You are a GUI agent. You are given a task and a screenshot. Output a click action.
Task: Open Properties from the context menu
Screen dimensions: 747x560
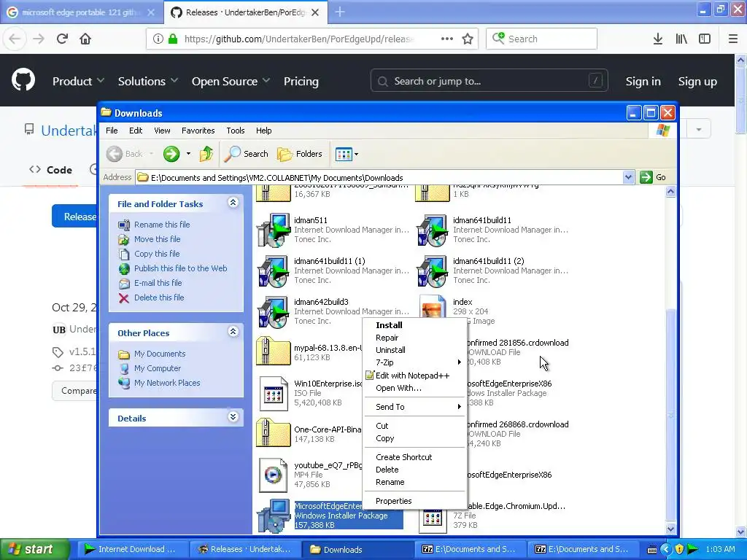click(414, 501)
